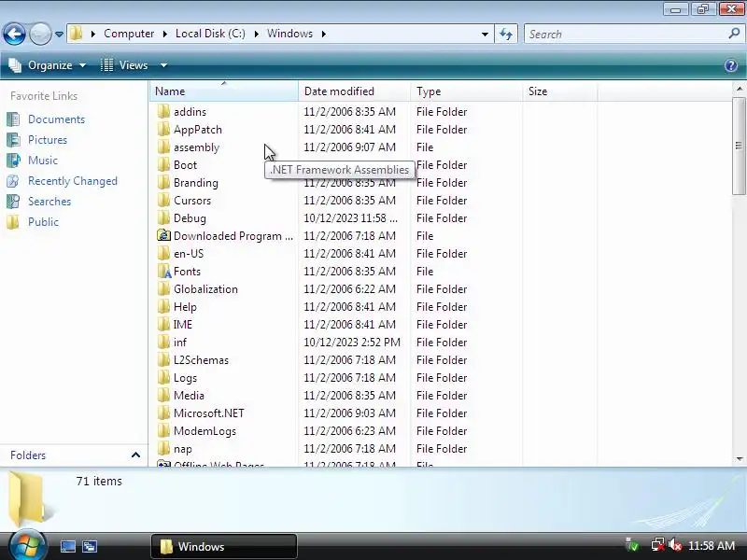Screen dimensions: 747x560
Task: Open Documents favorite link
Action: pos(56,119)
